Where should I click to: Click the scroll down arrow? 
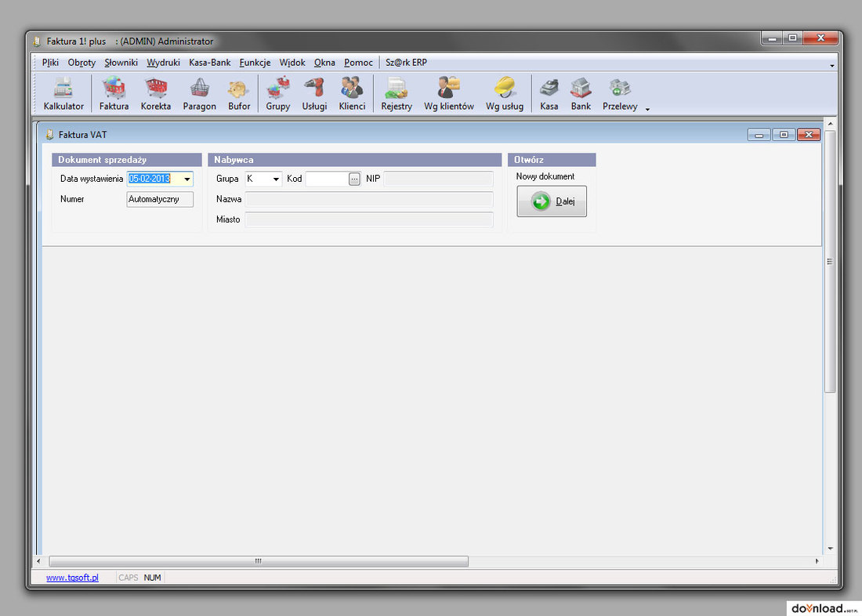(x=830, y=549)
